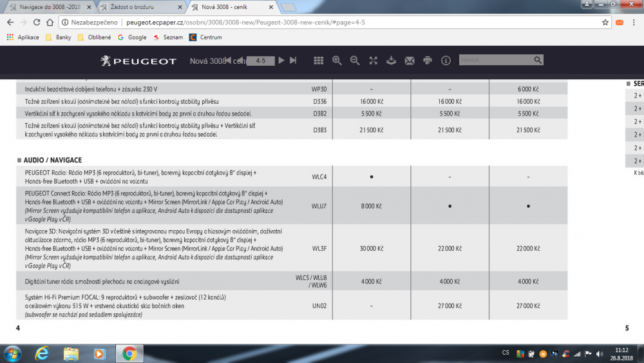Open the page thumbnails grid view

click(318, 61)
